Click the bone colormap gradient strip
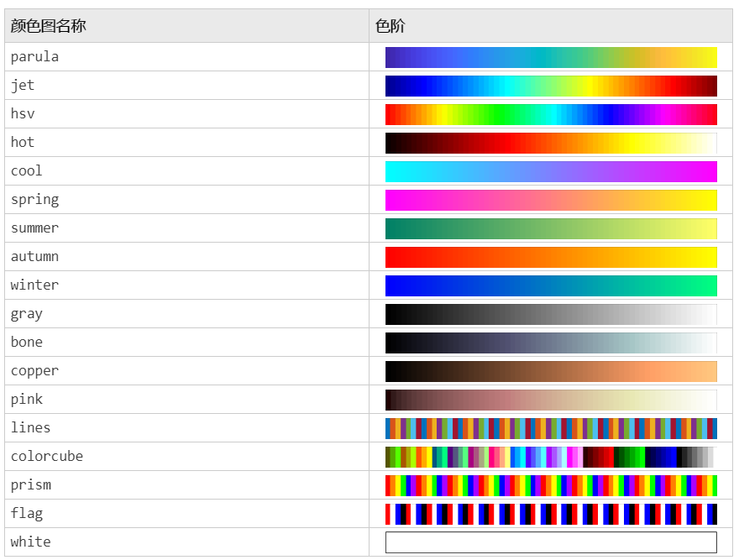Screen dimensions: 739x560 pyautogui.click(x=550, y=342)
